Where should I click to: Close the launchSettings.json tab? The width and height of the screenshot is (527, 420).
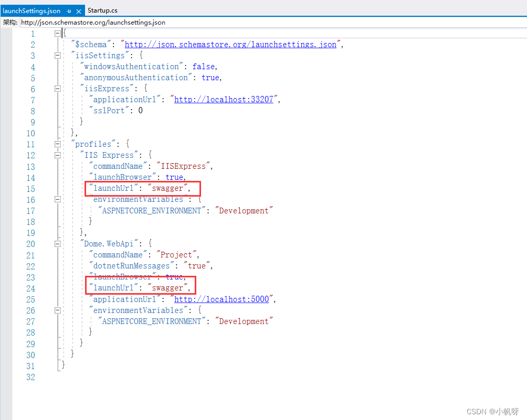tap(78, 9)
